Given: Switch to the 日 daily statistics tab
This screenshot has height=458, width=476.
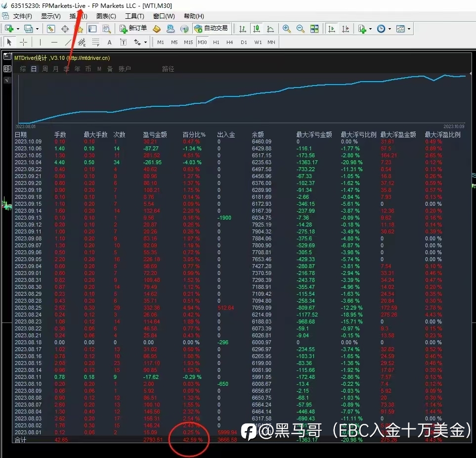Looking at the screenshot, I should click(x=34, y=69).
